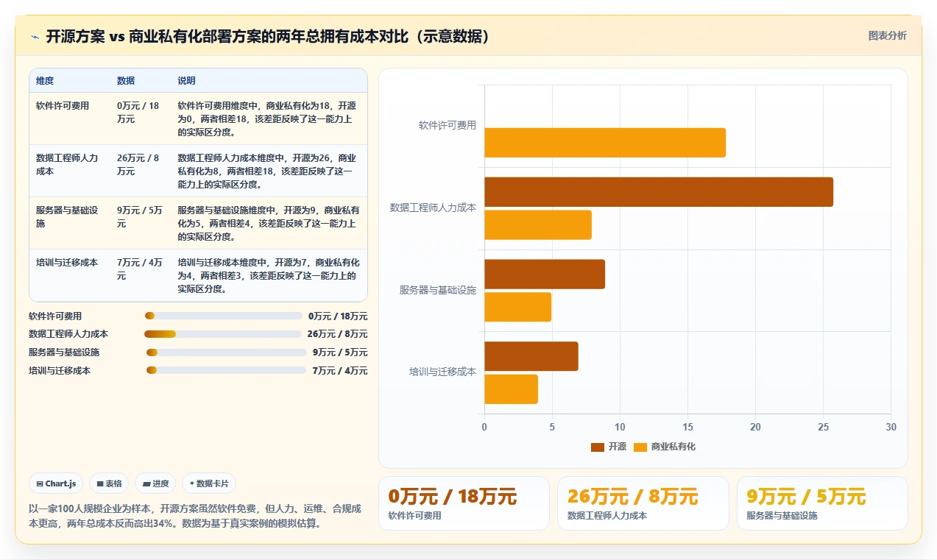937x560 pixels.
Task: Click the 进度 tag chip
Action: click(155, 483)
